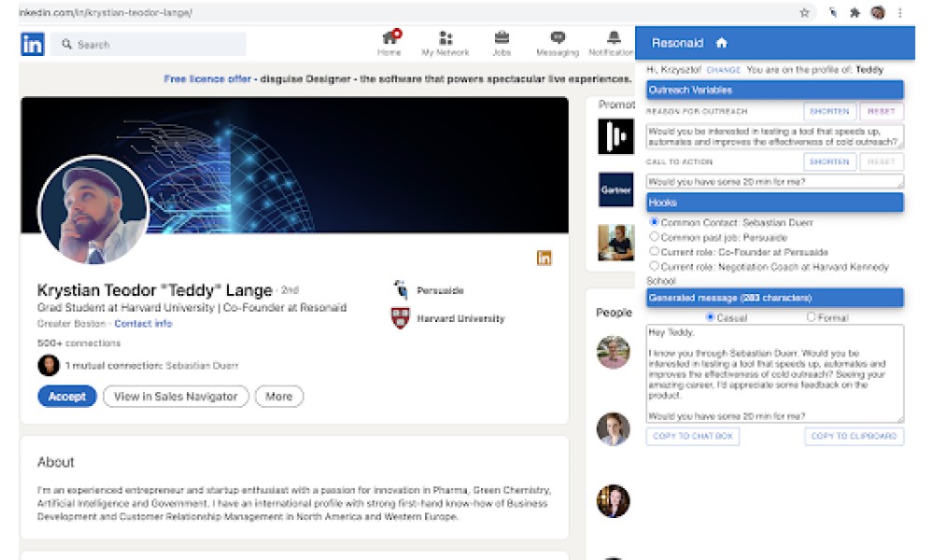
Task: Edit the generated message text area
Action: point(775,373)
